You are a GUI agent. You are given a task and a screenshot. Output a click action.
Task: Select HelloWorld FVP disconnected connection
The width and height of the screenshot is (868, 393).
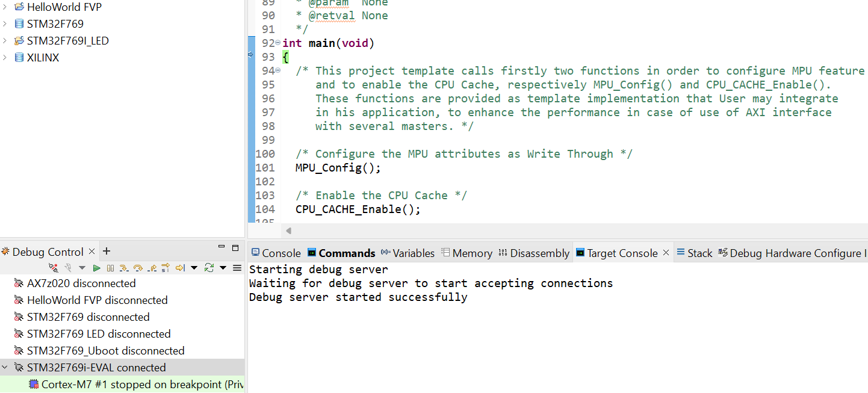coord(96,300)
